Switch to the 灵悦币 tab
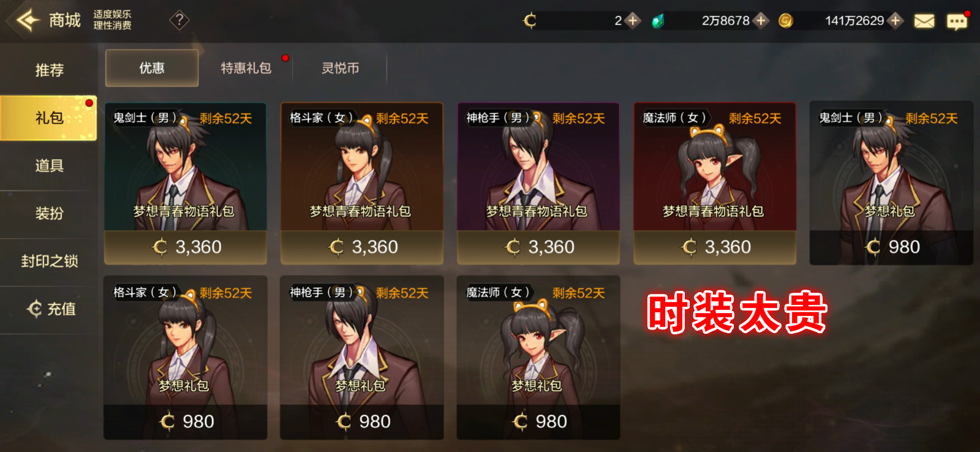980x452 pixels. tap(341, 68)
